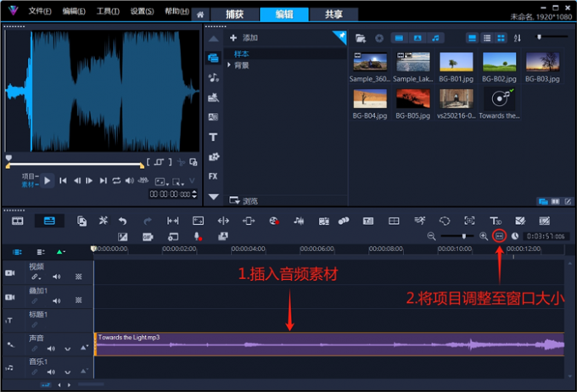The height and width of the screenshot is (392, 577).
Task: Mute the 叠加1 overlay track
Action: [x=56, y=300]
